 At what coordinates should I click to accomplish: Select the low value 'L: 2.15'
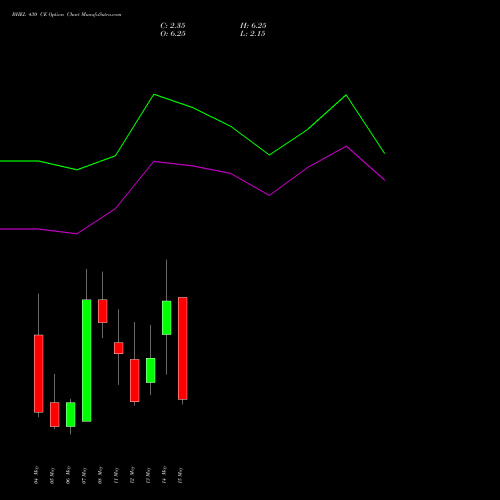(x=253, y=34)
